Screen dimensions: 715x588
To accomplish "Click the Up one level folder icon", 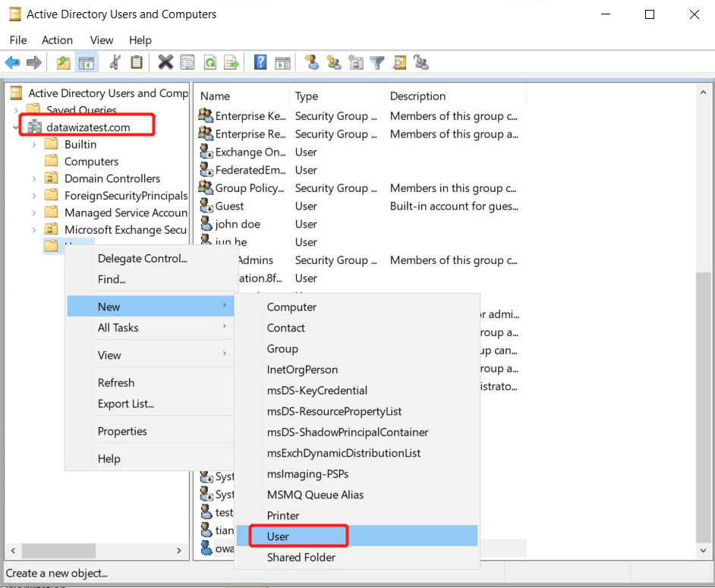I will point(64,62).
